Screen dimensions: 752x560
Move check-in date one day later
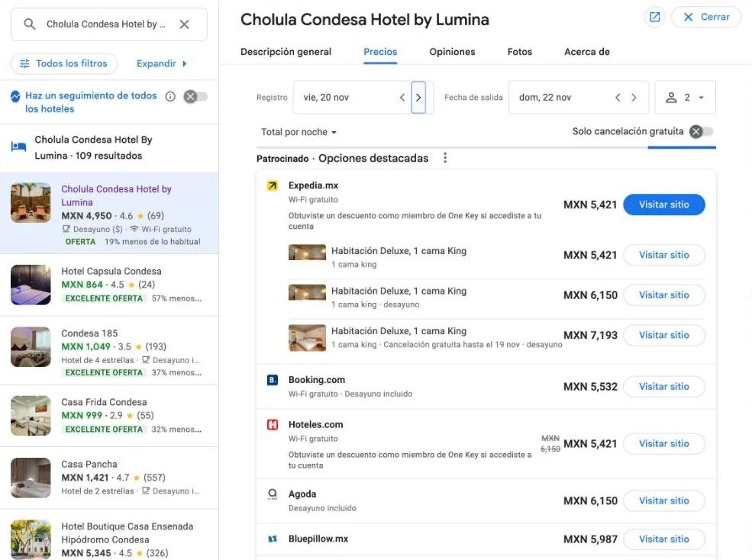click(418, 98)
